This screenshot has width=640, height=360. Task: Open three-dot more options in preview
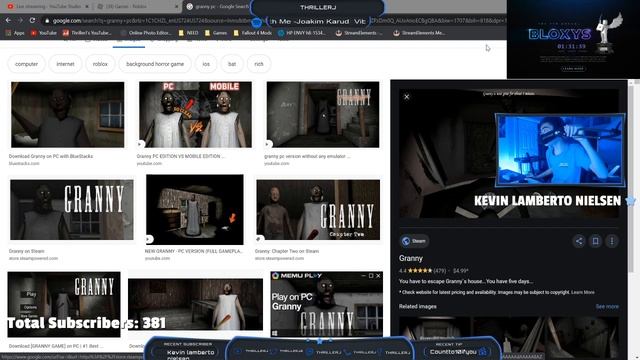pos(612,241)
